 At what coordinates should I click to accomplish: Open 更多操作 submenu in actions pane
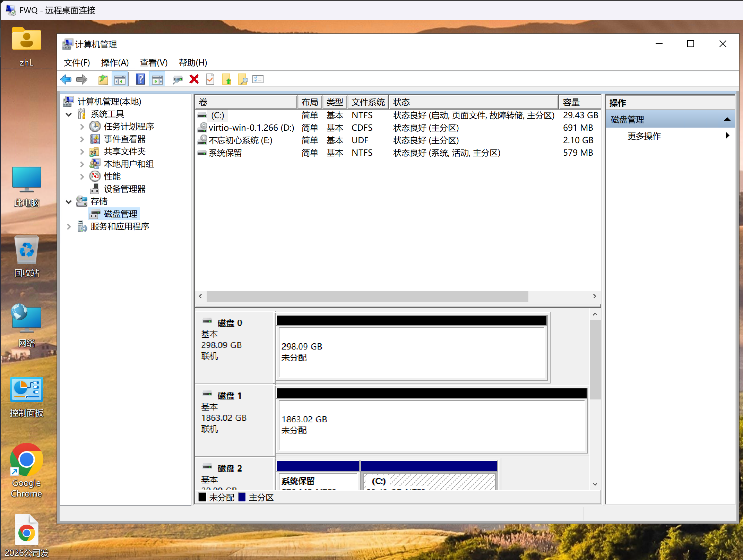coord(644,136)
